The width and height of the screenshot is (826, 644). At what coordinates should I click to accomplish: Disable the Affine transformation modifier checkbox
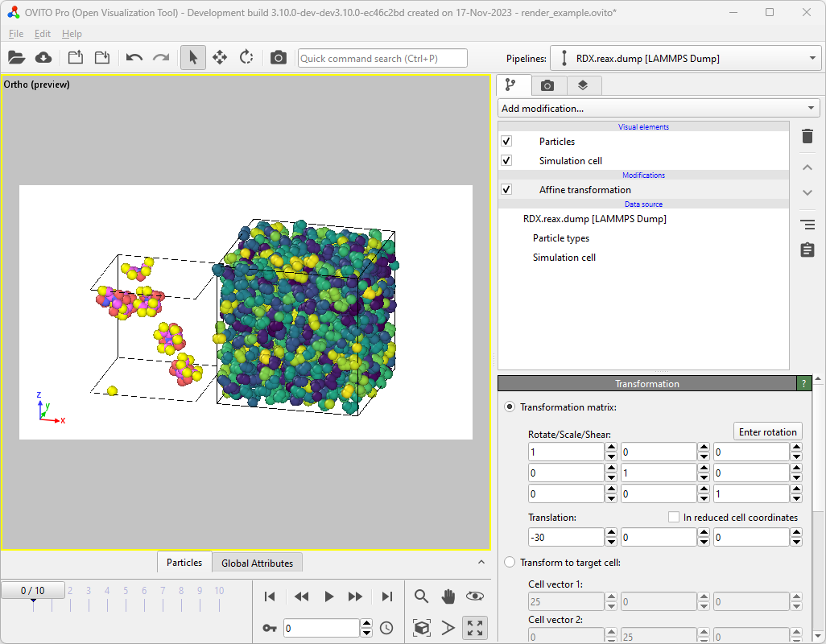[506, 190]
